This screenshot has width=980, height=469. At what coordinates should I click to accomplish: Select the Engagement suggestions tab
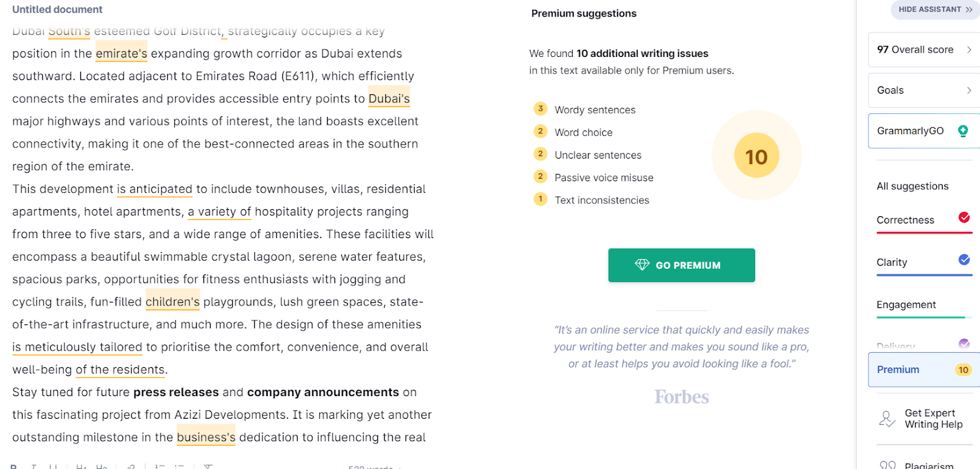pyautogui.click(x=906, y=305)
